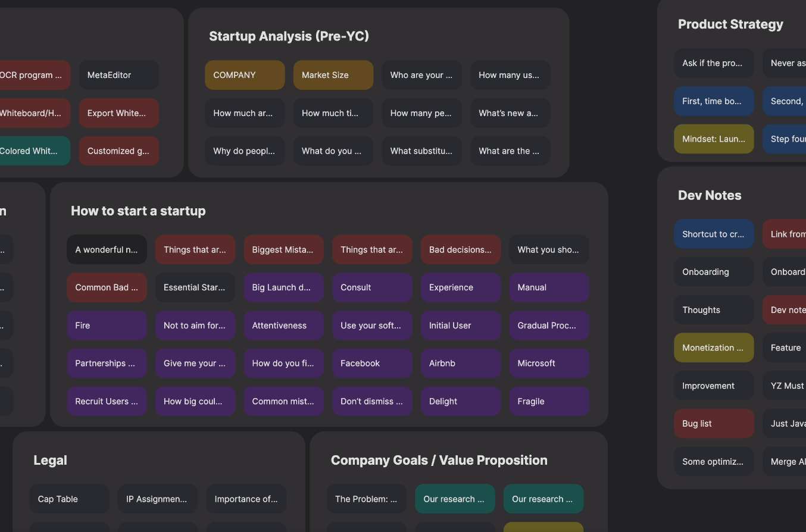Click the Bug list card
The image size is (806, 532).
click(714, 424)
